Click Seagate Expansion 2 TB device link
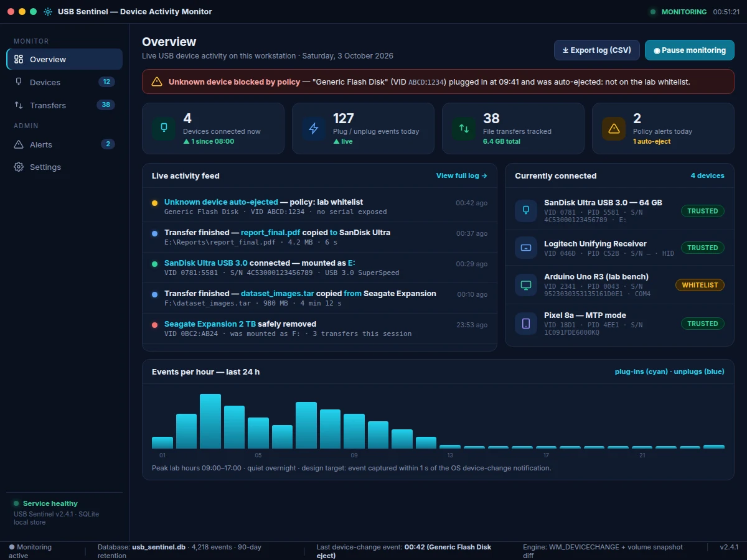The image size is (747, 560). (x=210, y=324)
